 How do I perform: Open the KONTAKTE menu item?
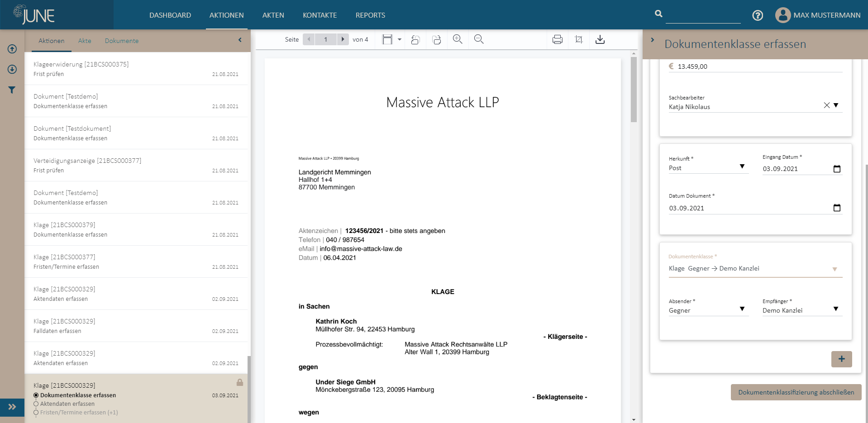[320, 15]
